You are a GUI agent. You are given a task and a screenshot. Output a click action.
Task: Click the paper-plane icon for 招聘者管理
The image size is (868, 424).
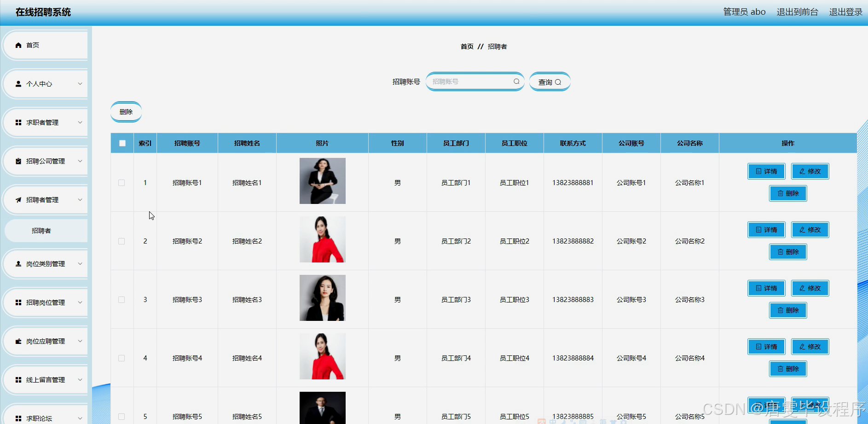click(x=18, y=200)
